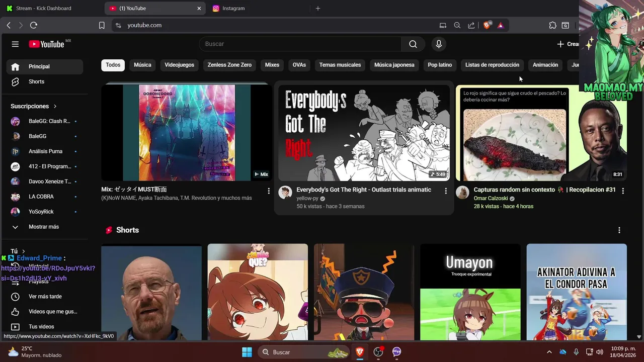The width and height of the screenshot is (644, 362).
Task: Open Tus videos in sidebar
Action: pyautogui.click(x=45, y=327)
